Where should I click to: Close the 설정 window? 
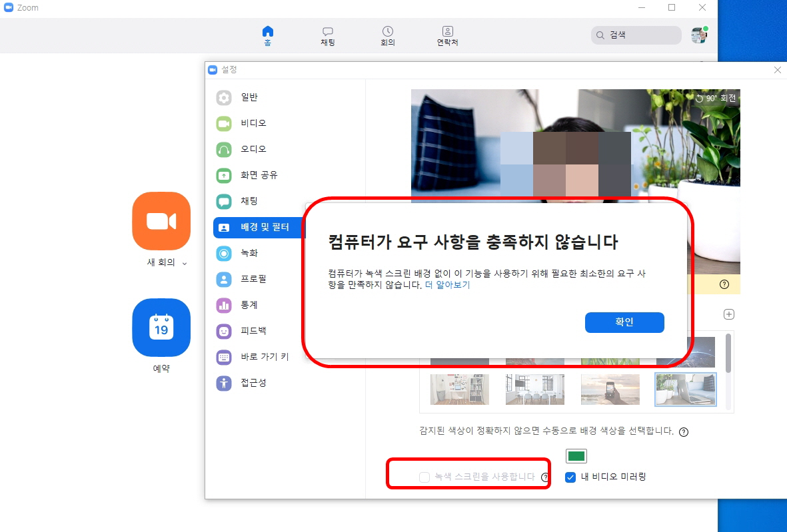click(x=778, y=70)
